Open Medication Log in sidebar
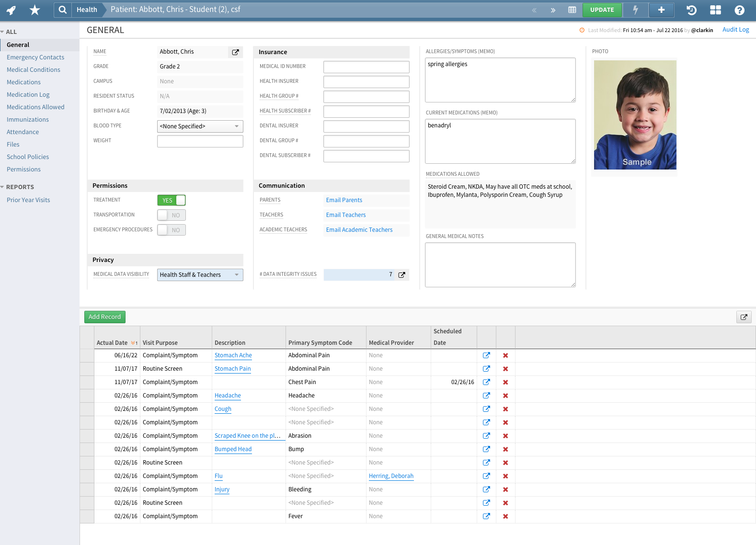The height and width of the screenshot is (545, 756). (x=28, y=95)
